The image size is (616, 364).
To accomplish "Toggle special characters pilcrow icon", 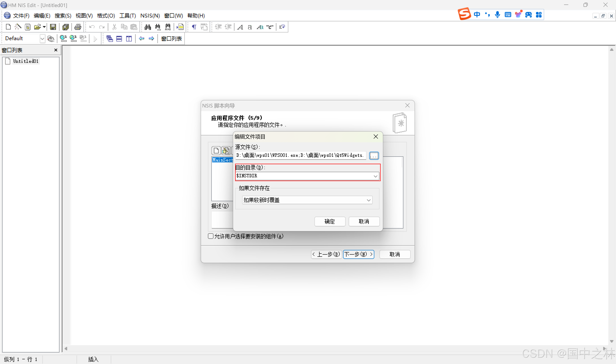I will (194, 27).
